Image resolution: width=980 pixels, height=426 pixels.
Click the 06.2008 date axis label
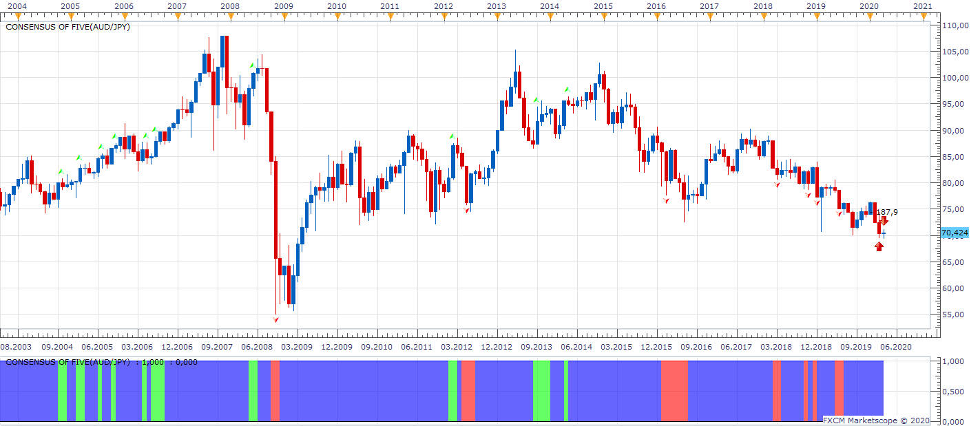[257, 348]
